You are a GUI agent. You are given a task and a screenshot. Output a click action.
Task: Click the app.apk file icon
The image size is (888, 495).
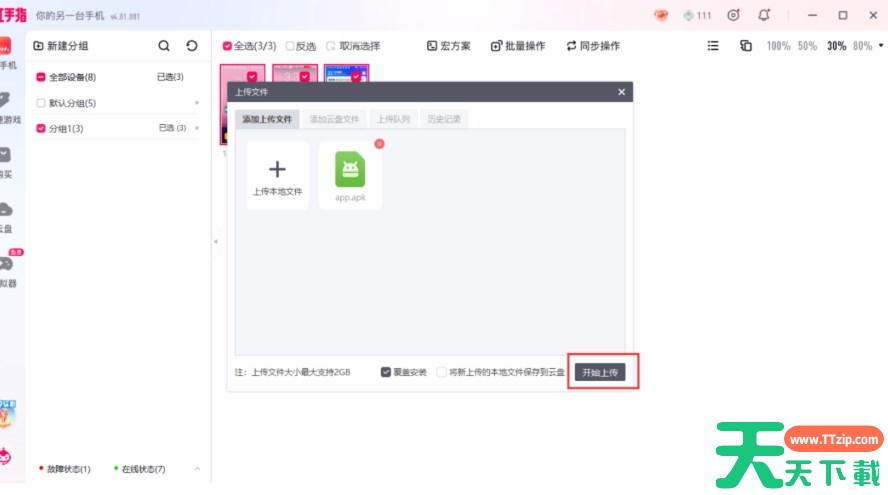coord(350,169)
